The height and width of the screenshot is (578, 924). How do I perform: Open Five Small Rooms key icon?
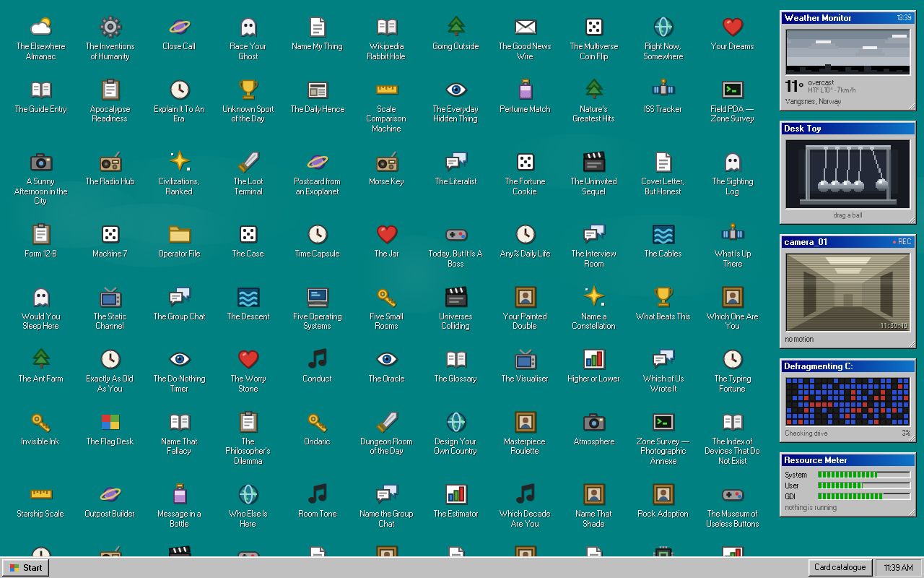387,298
